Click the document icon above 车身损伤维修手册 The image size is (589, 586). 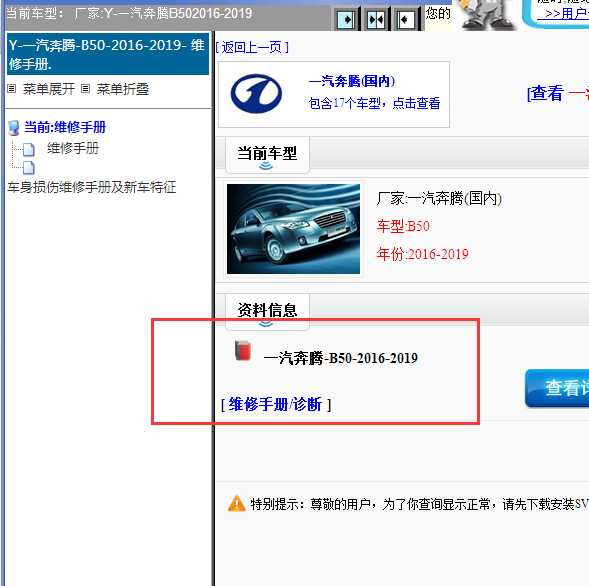tap(29, 168)
